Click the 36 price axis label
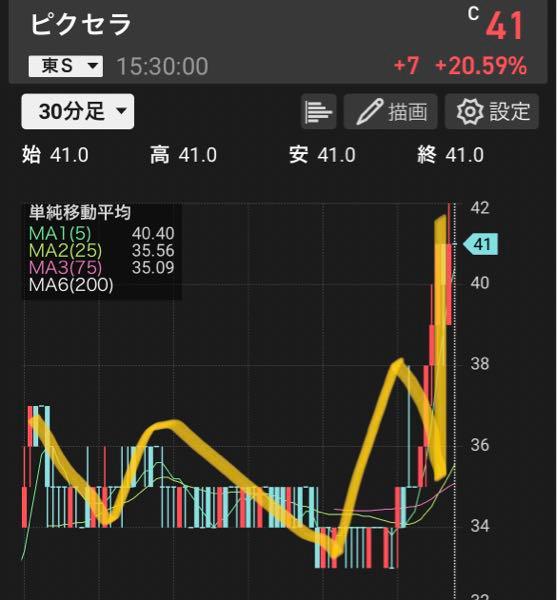The width and height of the screenshot is (557, 600). pyautogui.click(x=480, y=445)
